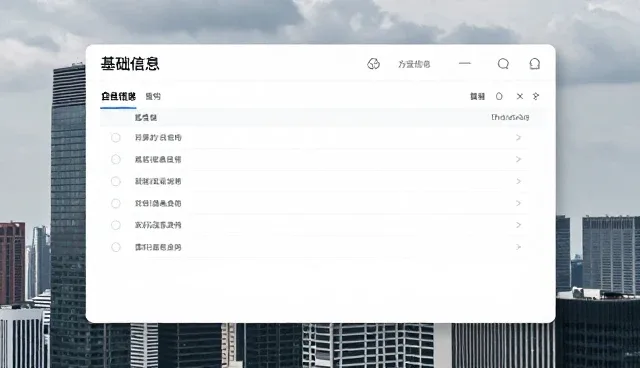Open the search magnifier icon in the header

tap(503, 64)
